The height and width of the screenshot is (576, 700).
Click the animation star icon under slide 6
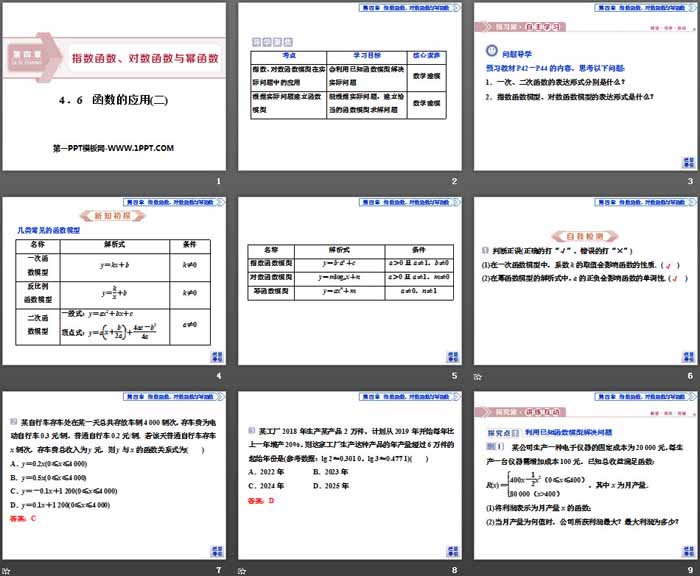(478, 376)
